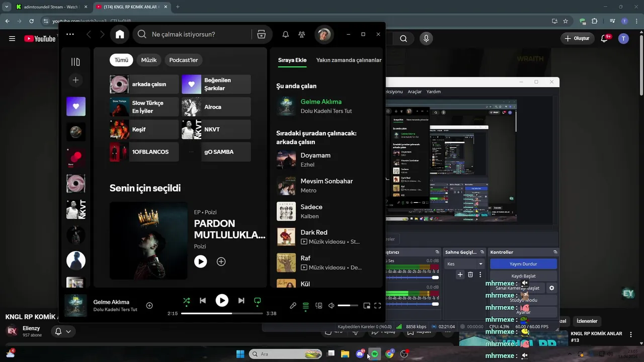Open Kes transition dropdown in OBS
This screenshot has height=362, width=644.
coord(465,264)
